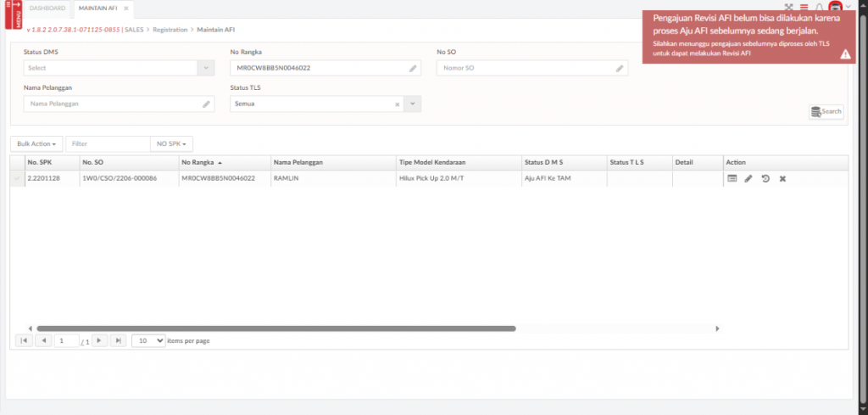
Task: Click the Nama Pelanggan input field
Action: [x=114, y=104]
